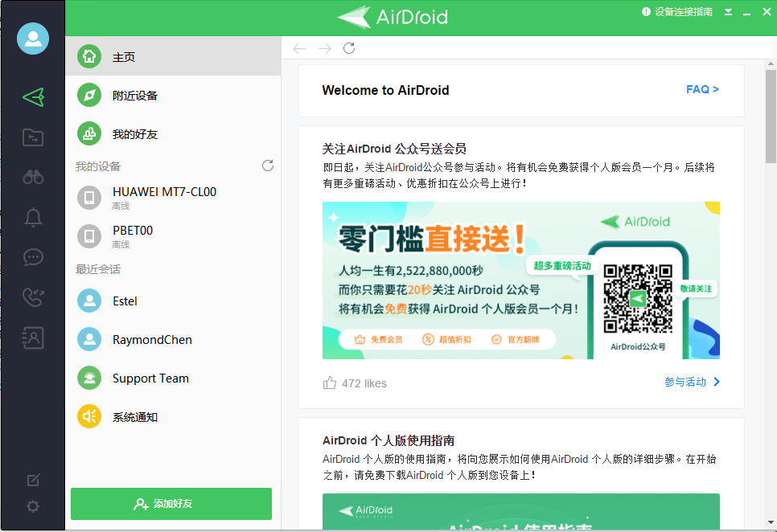Click the 472 likes thumbs-up icon
Image resolution: width=777 pixels, height=532 pixels.
tap(330, 383)
